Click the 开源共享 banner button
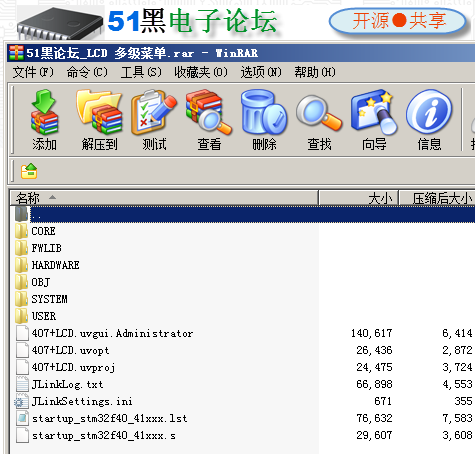The width and height of the screenshot is (475, 454). [398, 21]
